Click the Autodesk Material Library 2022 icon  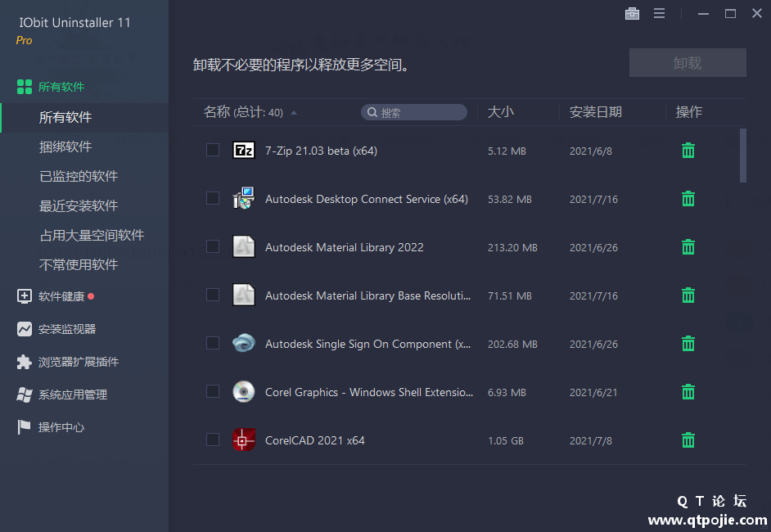(243, 246)
